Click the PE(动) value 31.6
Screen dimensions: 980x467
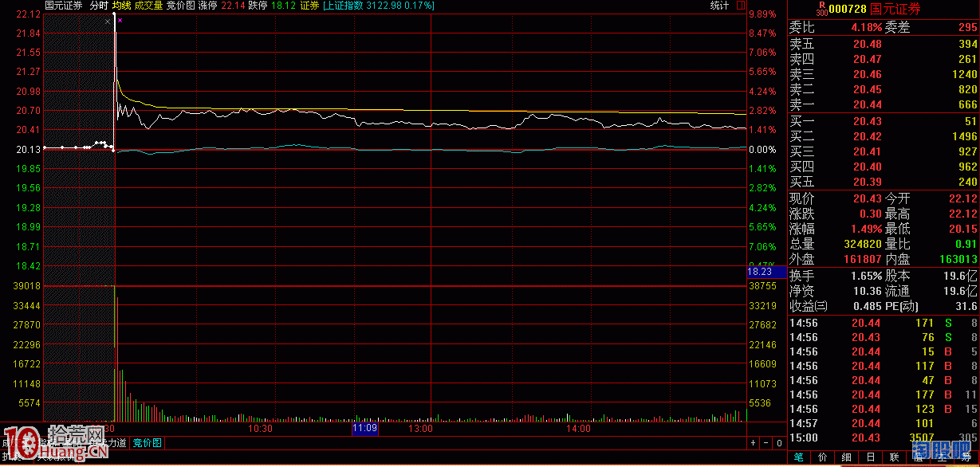pos(966,306)
